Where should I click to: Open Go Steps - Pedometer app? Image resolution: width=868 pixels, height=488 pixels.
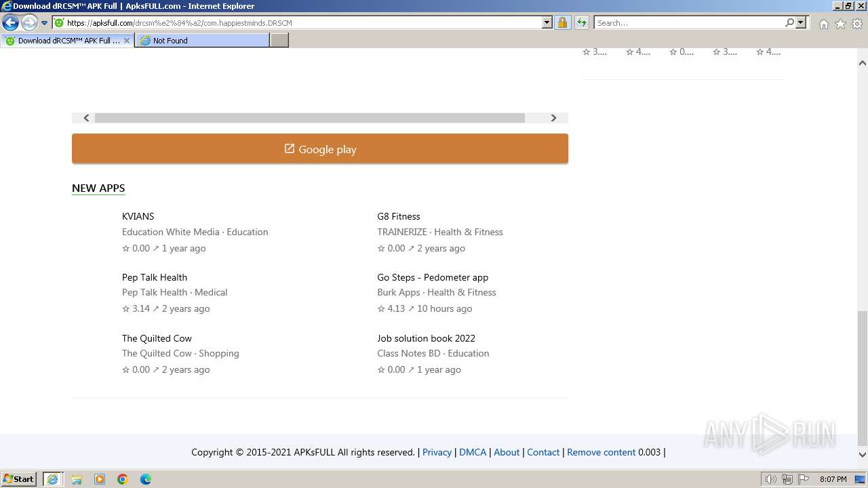coord(433,277)
